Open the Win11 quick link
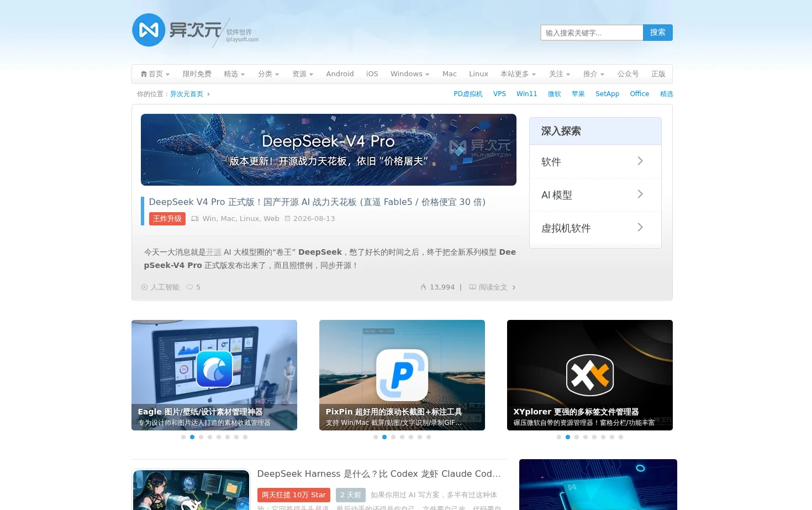 click(527, 94)
